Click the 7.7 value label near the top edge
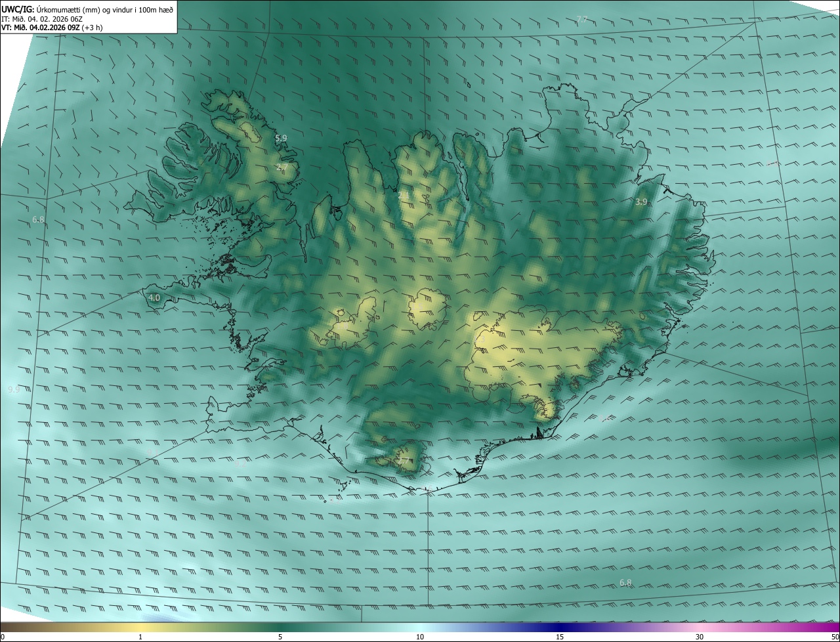 [581, 19]
